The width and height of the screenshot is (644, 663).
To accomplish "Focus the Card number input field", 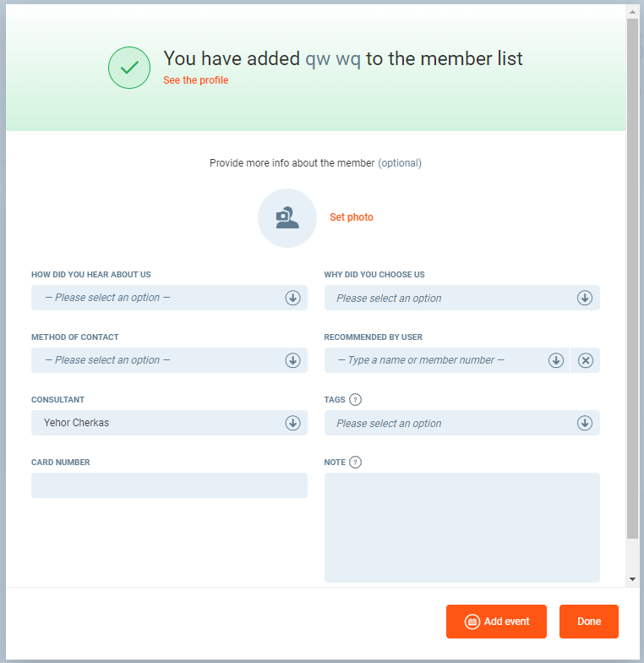I will pyautogui.click(x=169, y=485).
